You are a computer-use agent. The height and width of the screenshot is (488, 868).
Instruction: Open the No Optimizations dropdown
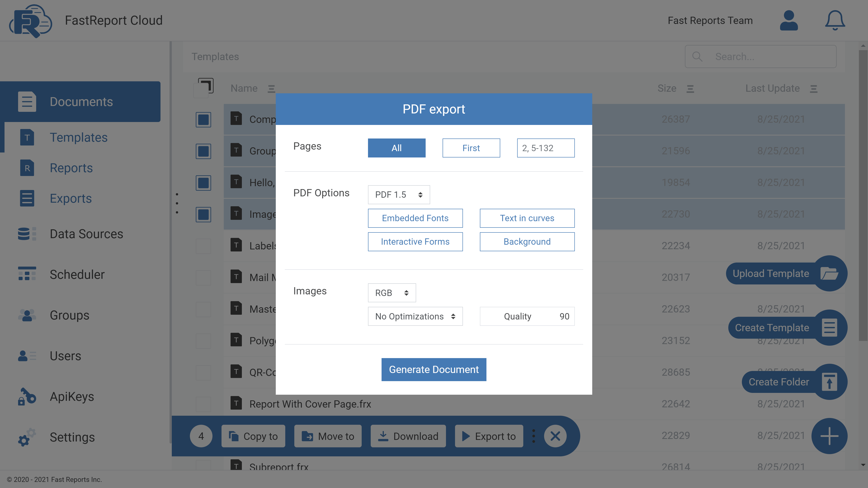coord(415,316)
